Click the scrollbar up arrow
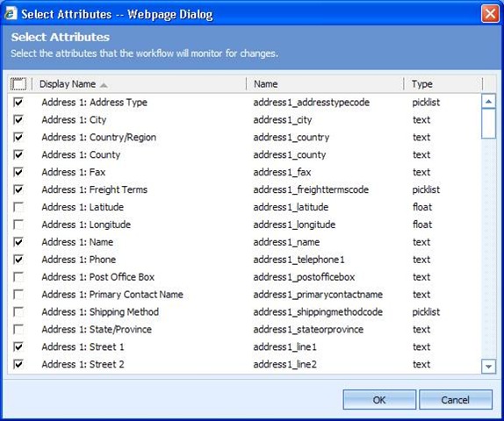504x421 pixels. coord(488,102)
